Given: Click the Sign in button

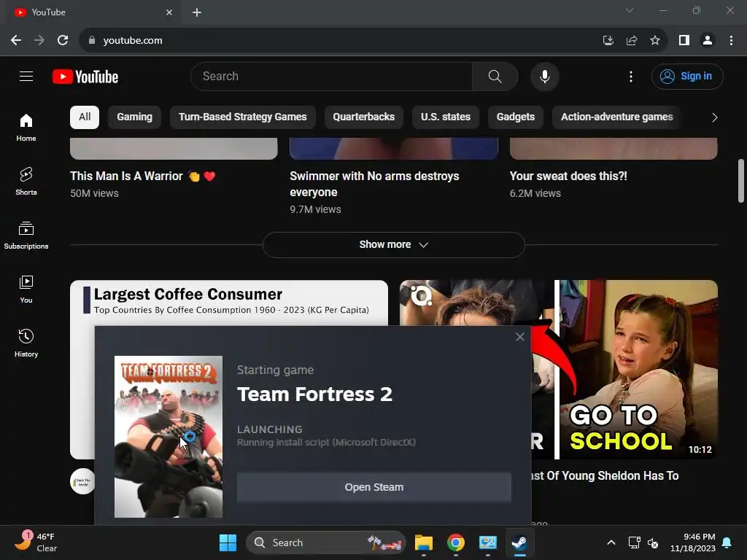Looking at the screenshot, I should point(687,76).
